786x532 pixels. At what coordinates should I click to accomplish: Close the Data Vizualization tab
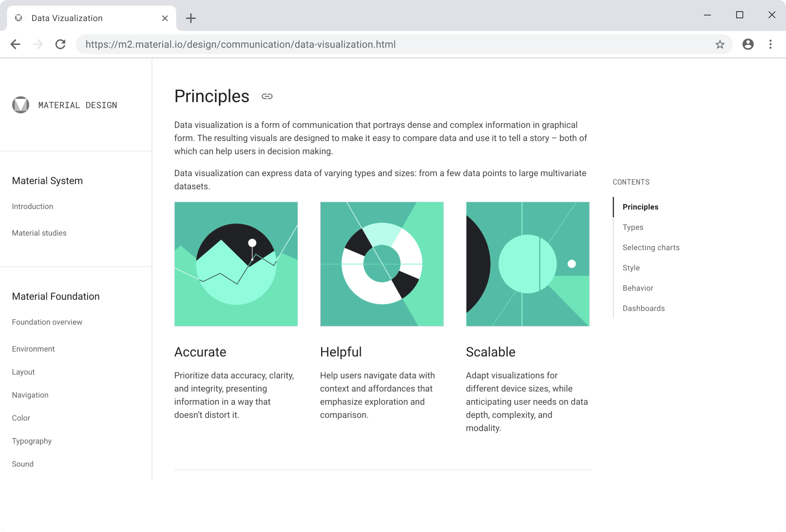coord(165,18)
